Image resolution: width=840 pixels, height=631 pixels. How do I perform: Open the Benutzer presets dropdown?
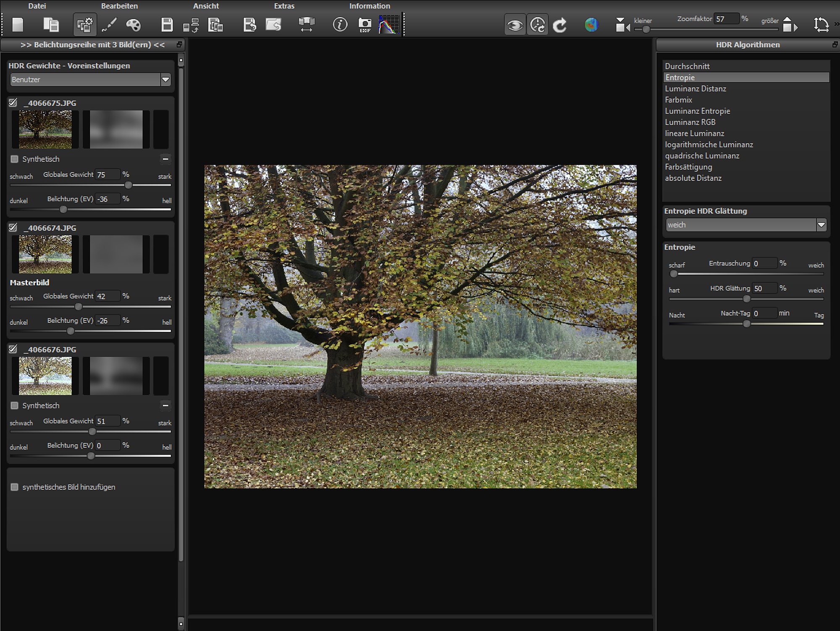coord(90,79)
